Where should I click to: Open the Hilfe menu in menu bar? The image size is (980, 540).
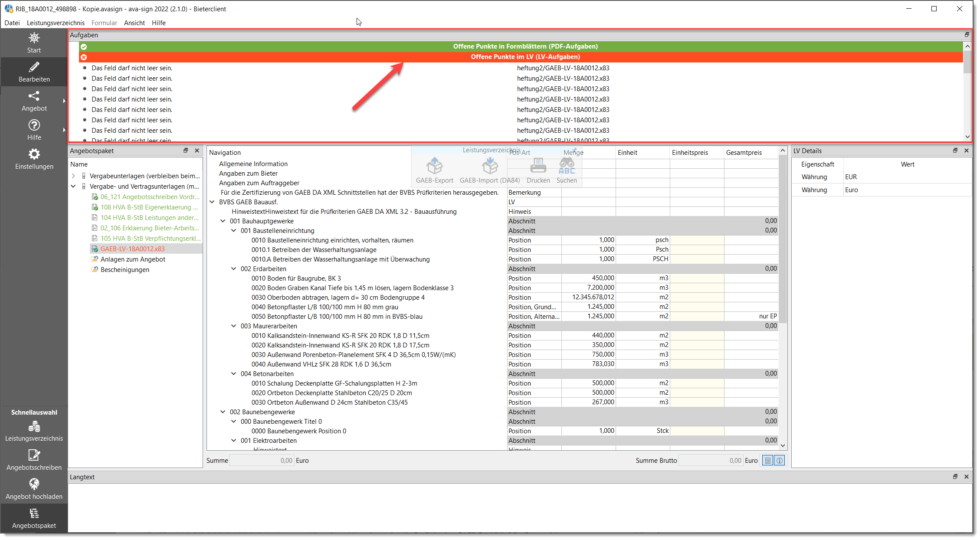[x=159, y=23]
